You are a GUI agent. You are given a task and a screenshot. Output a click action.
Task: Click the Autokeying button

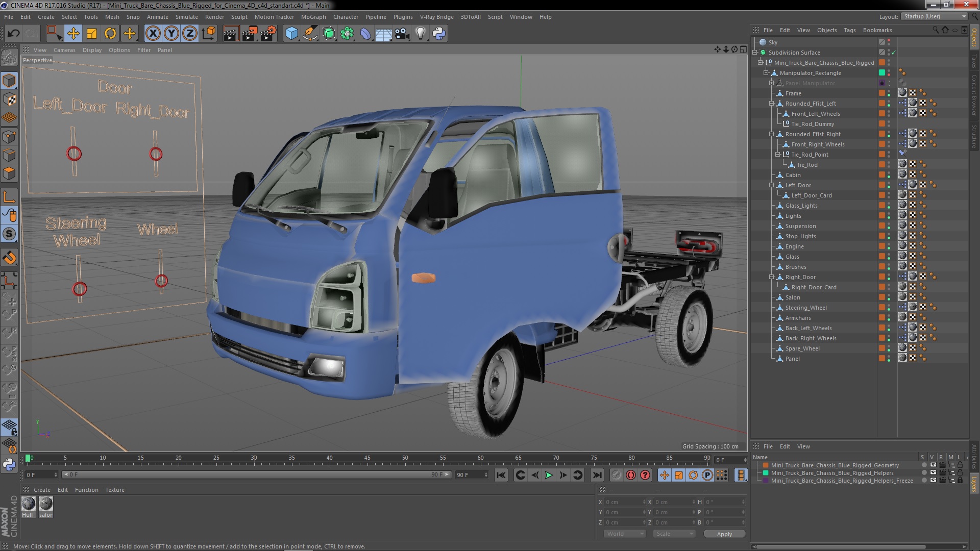tap(631, 475)
